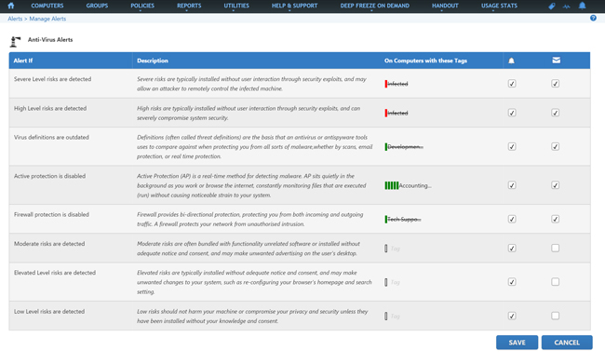Select 'Virus definitions are outdated' text

[x=51, y=138]
